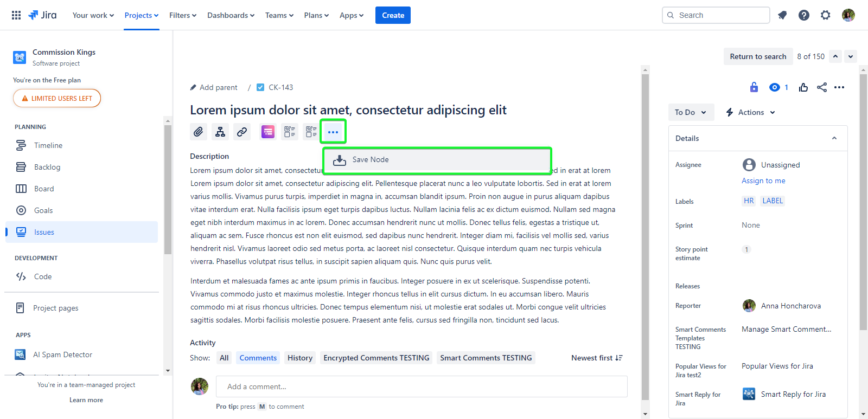Image resolution: width=868 pixels, height=419 pixels.
Task: Click the Add a comment field
Action: point(422,386)
